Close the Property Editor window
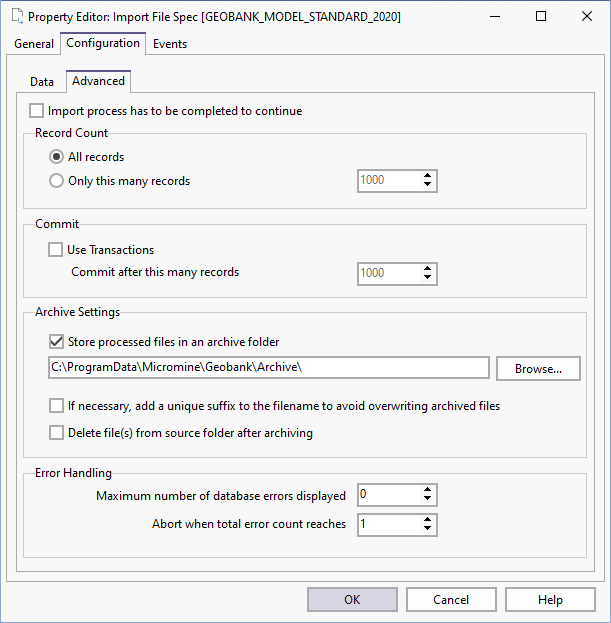This screenshot has height=623, width=611. [587, 17]
